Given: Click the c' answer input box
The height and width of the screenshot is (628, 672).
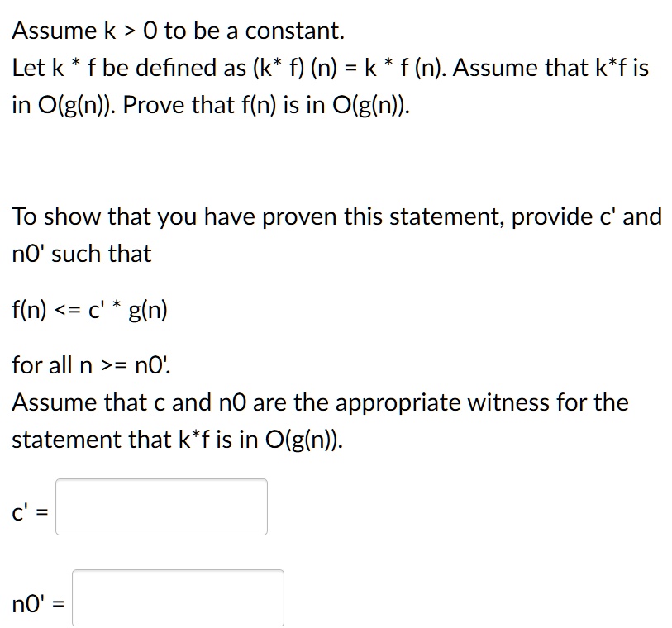Looking at the screenshot, I should click(x=161, y=507).
